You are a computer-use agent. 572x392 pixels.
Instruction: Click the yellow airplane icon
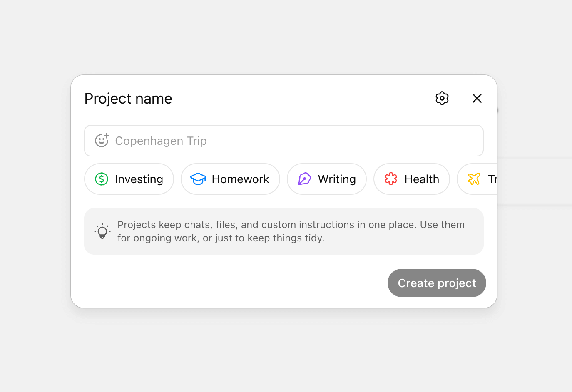(x=474, y=179)
